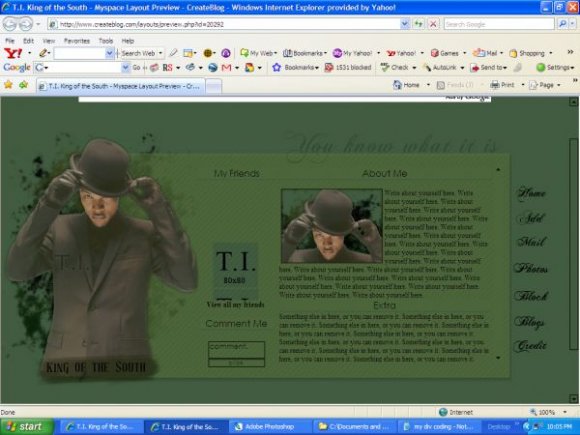Click the AutoLink button on Google toolbar
580x435 pixels.
(x=439, y=67)
